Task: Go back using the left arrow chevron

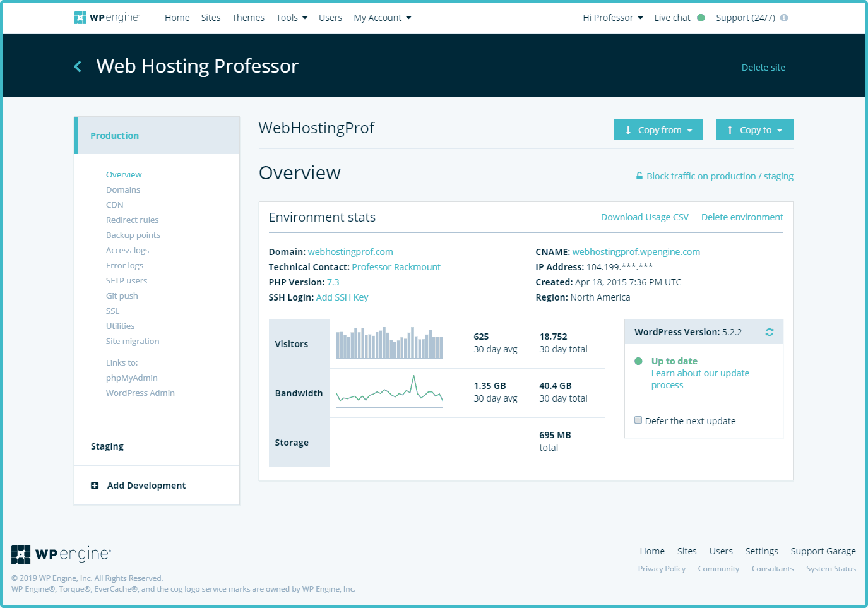Action: click(77, 66)
